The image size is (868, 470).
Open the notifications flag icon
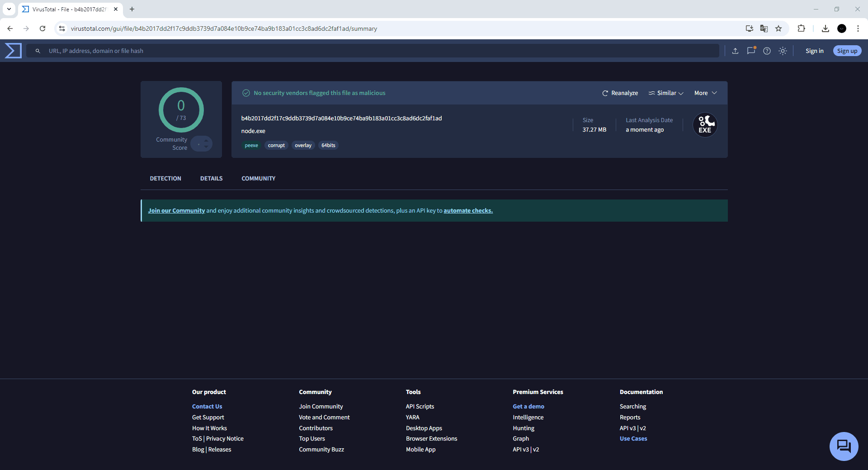751,51
